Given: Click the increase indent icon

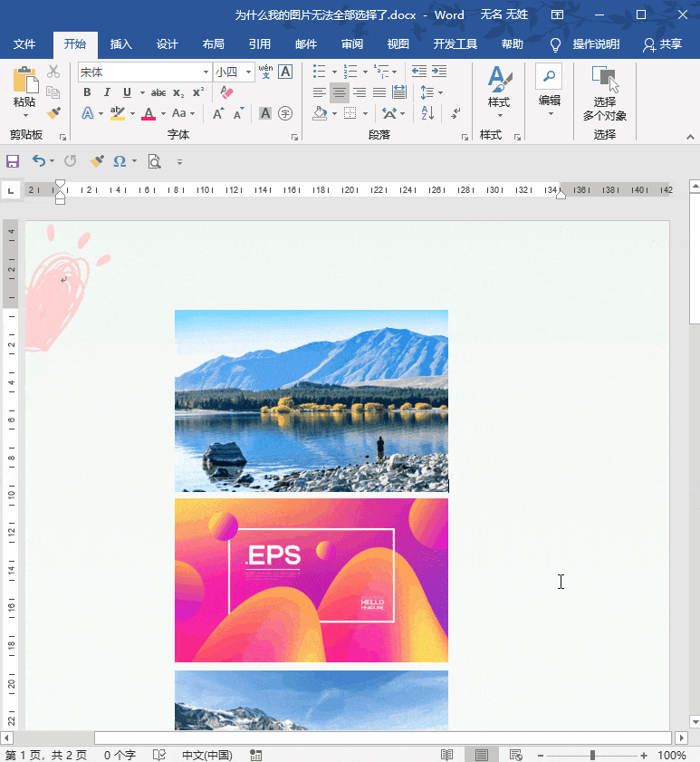Looking at the screenshot, I should (439, 72).
